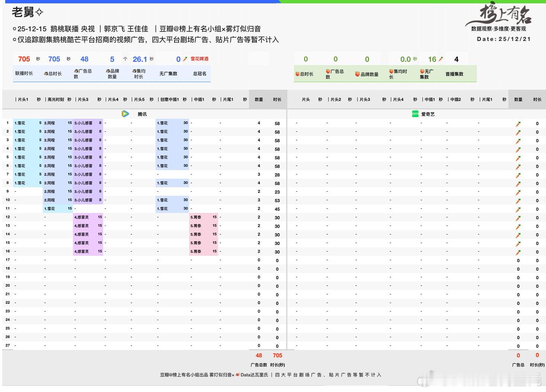546x392 pixels.
Task: Click the blue 705 总时长 value
Action: pos(54,59)
